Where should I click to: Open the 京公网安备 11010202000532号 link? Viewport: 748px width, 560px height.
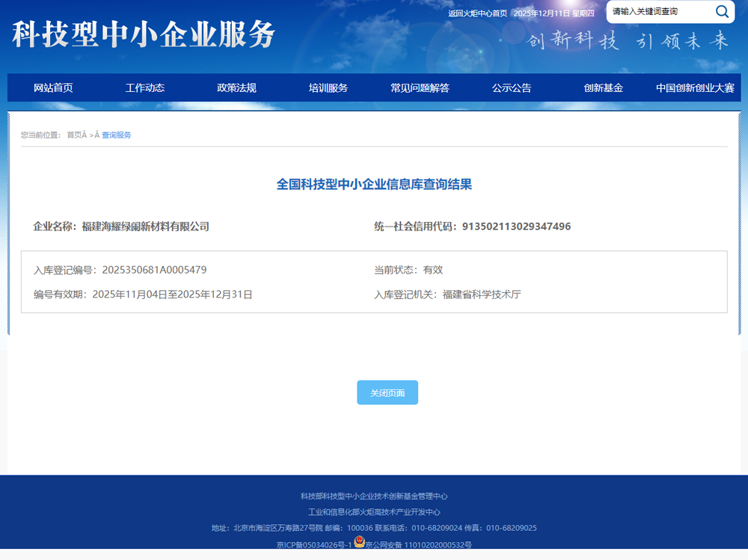[418, 545]
